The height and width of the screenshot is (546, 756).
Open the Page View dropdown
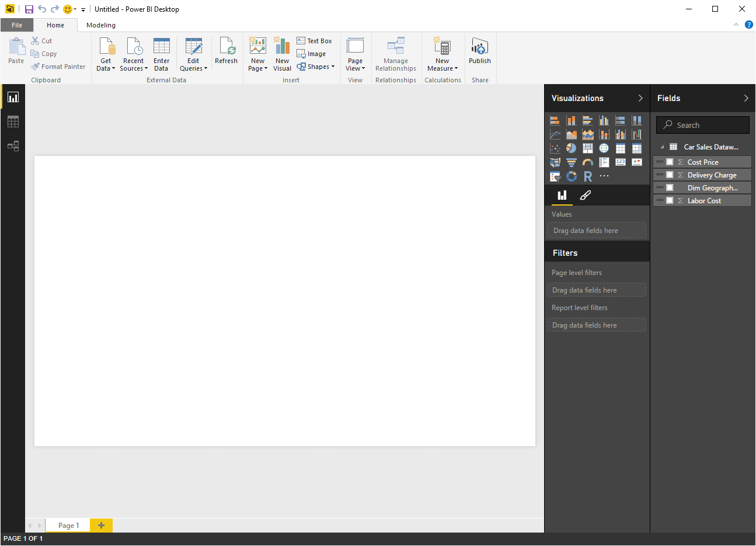355,55
